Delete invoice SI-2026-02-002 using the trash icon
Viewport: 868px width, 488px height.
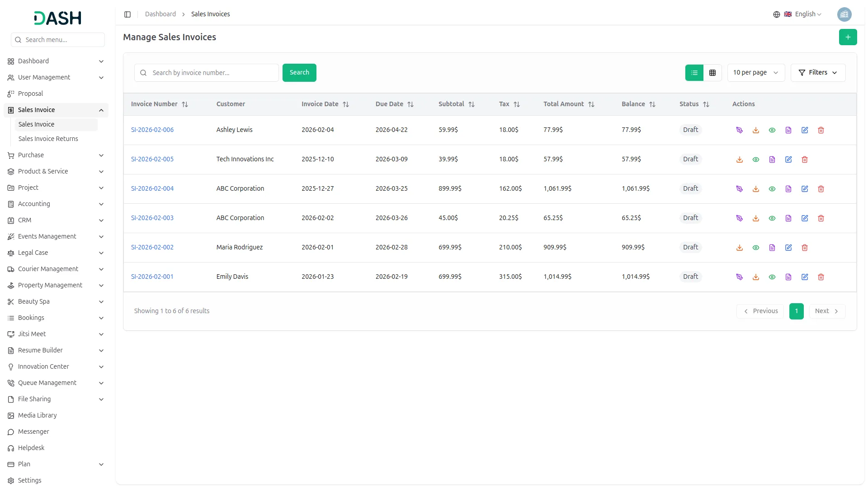[x=805, y=248]
